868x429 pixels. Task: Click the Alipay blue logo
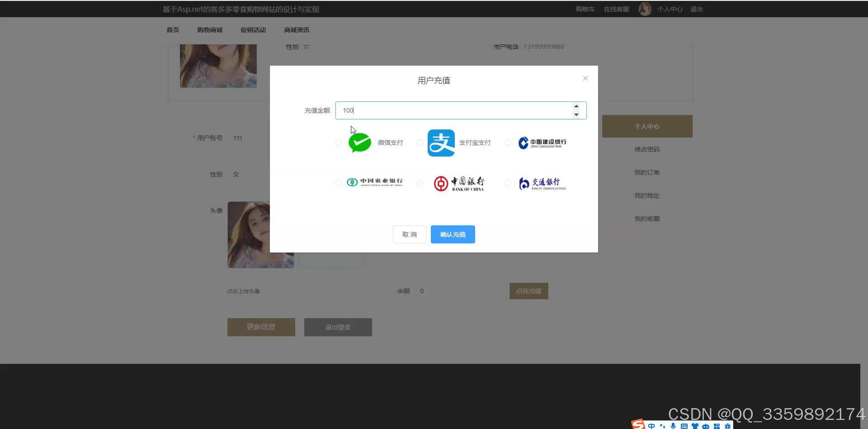coord(441,143)
